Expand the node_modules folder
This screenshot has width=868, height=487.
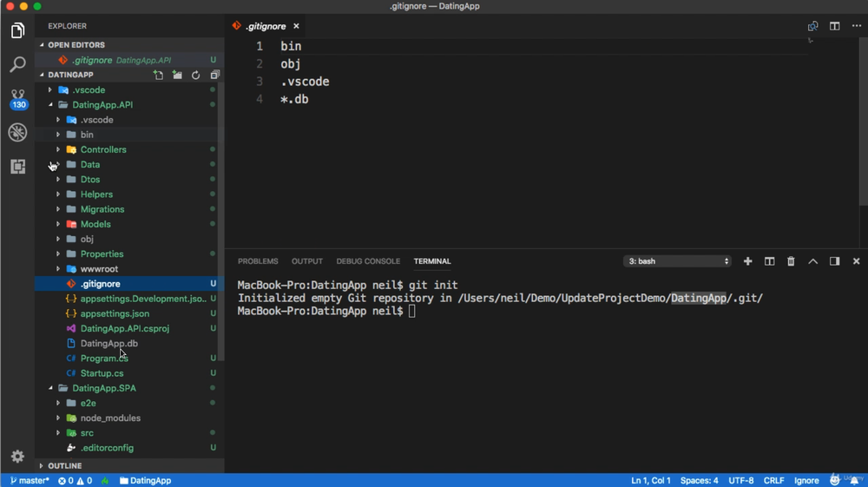point(58,418)
